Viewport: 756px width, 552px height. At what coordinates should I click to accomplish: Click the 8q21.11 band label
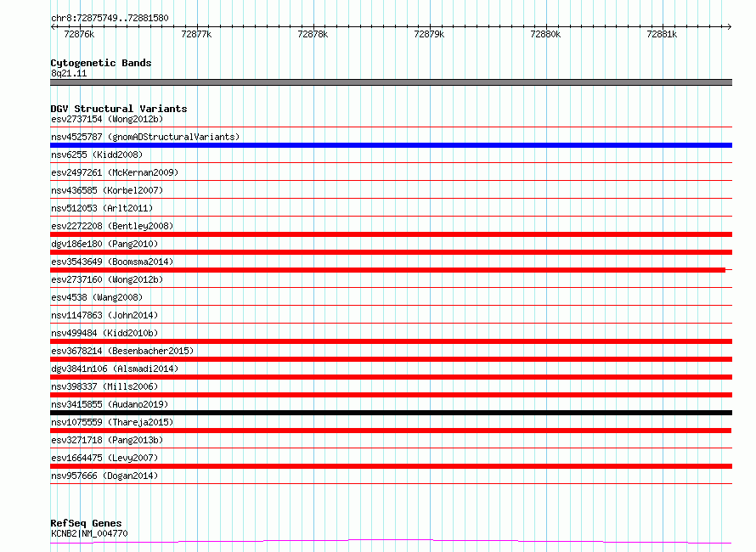pos(69,73)
